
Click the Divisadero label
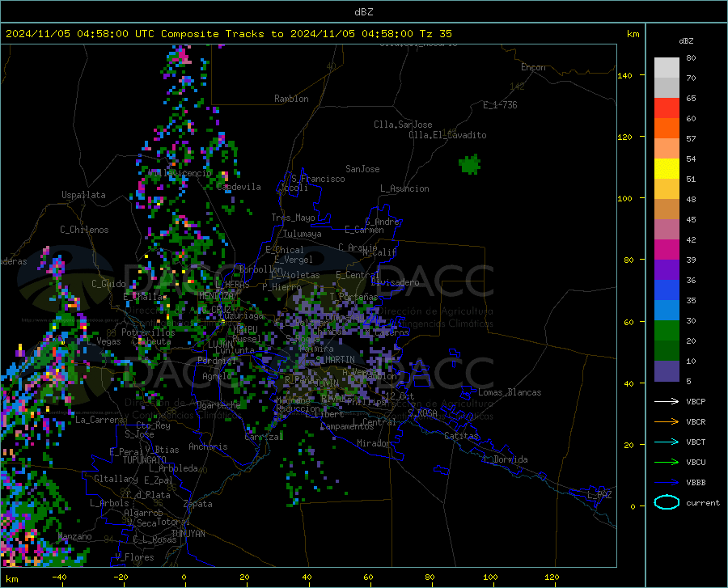point(395,282)
